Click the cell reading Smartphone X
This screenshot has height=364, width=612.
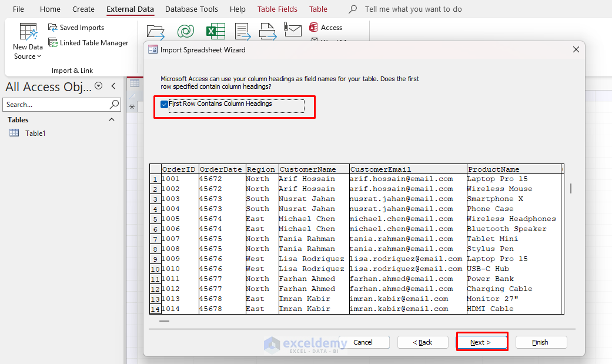[514, 199]
